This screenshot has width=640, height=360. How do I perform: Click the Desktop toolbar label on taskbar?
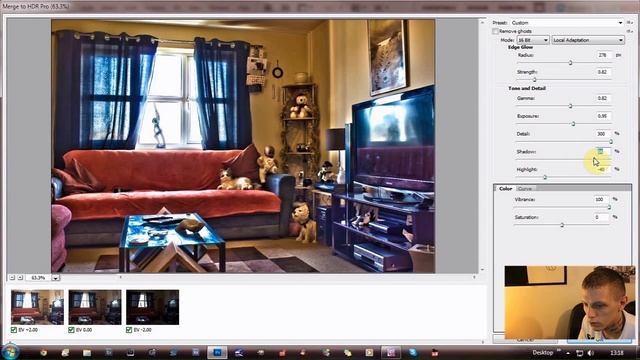pos(542,352)
